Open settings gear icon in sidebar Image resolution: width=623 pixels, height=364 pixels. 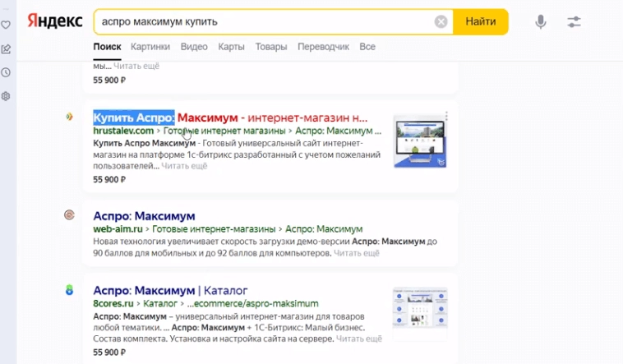click(x=6, y=96)
